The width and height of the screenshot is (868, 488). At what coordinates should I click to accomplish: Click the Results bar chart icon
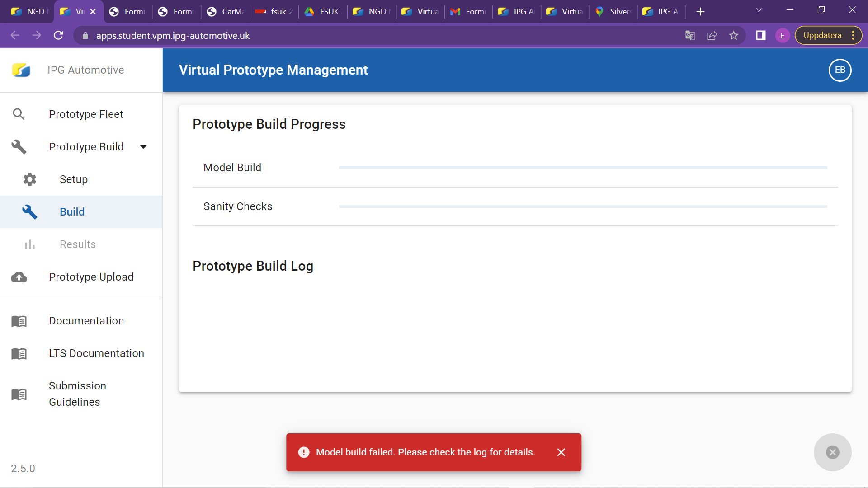[30, 244]
